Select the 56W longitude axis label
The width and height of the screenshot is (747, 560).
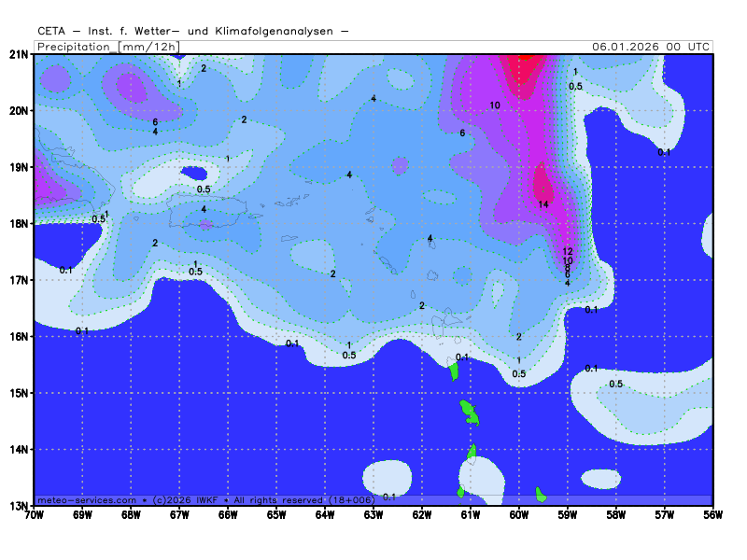coord(713,514)
